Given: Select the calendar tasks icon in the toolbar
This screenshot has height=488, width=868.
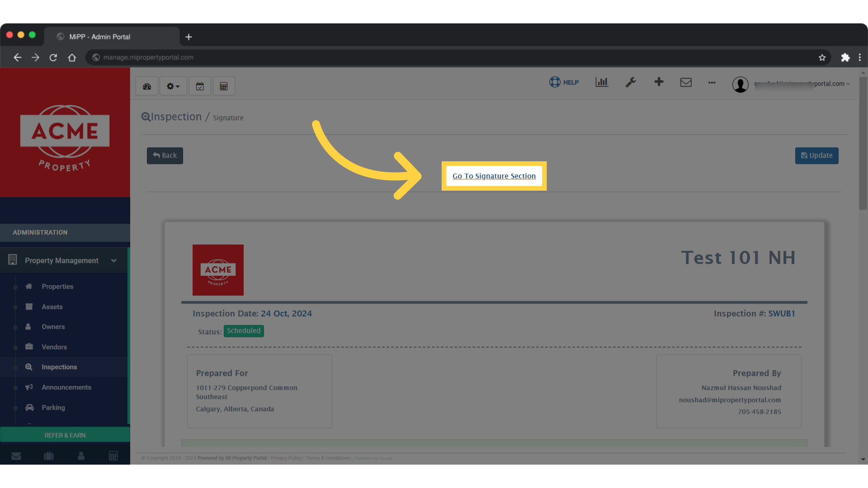Looking at the screenshot, I should coord(200,86).
